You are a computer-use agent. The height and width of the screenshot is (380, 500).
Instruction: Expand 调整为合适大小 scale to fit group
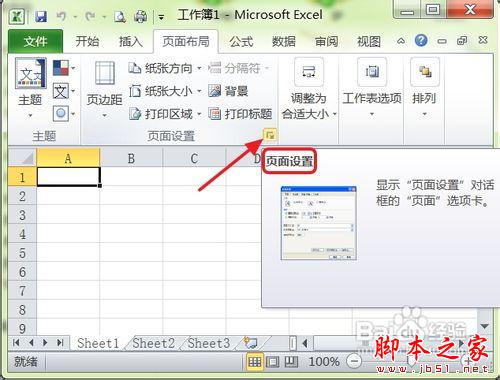click(x=309, y=89)
